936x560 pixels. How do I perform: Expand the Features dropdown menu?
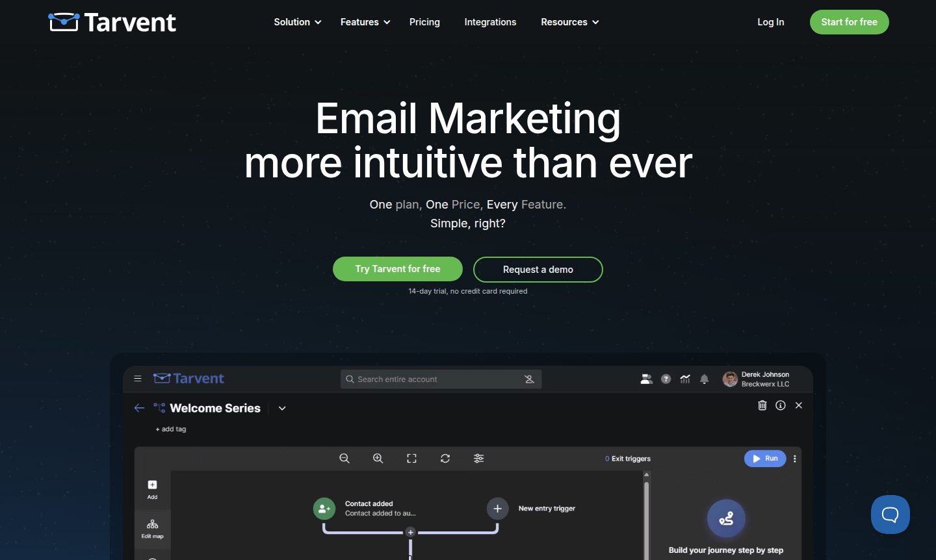pos(365,22)
